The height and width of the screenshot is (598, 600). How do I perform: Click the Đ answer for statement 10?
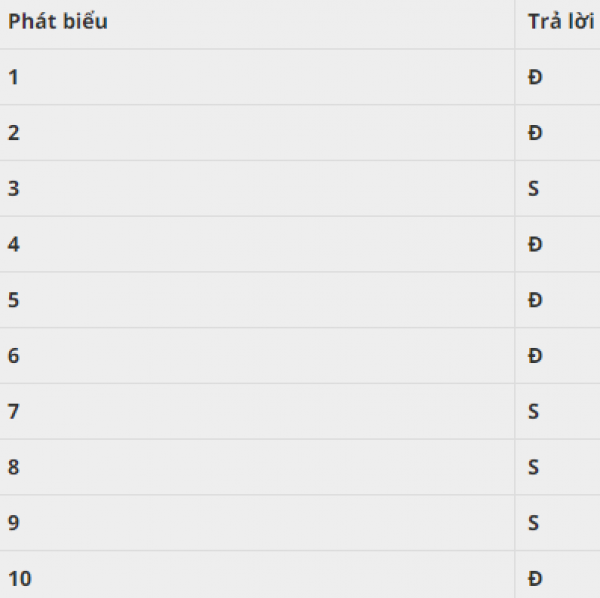pyautogui.click(x=535, y=578)
